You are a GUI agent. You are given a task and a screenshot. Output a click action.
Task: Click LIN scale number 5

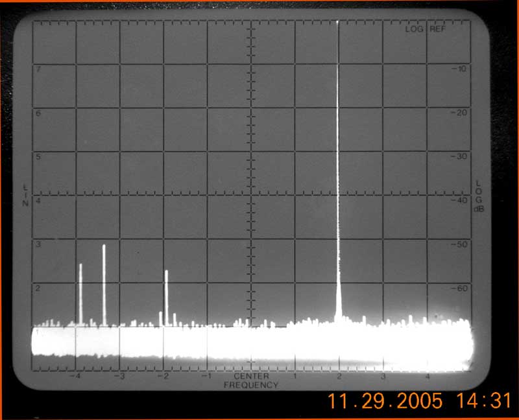coord(38,157)
